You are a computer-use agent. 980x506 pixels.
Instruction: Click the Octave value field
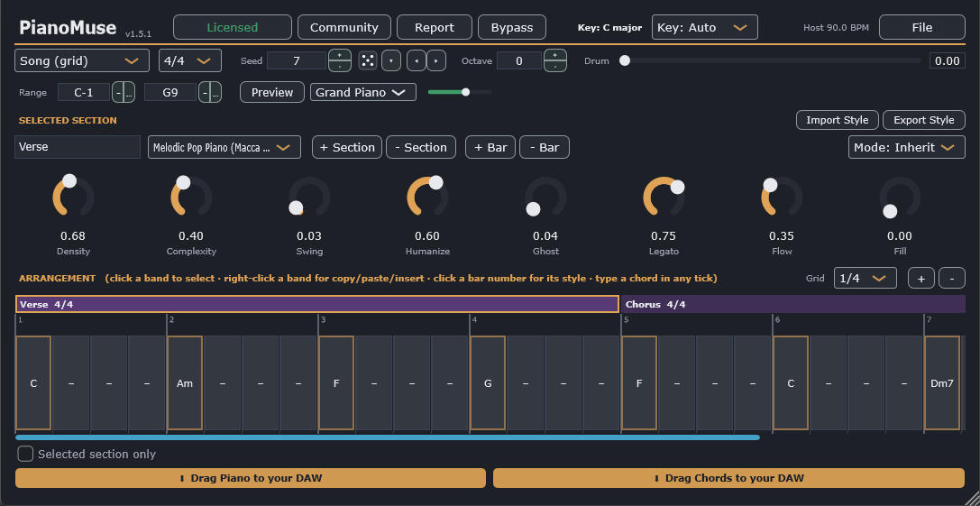click(518, 60)
